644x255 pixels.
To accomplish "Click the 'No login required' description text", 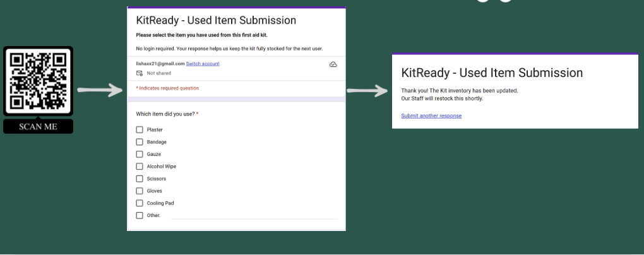I will 229,49.
